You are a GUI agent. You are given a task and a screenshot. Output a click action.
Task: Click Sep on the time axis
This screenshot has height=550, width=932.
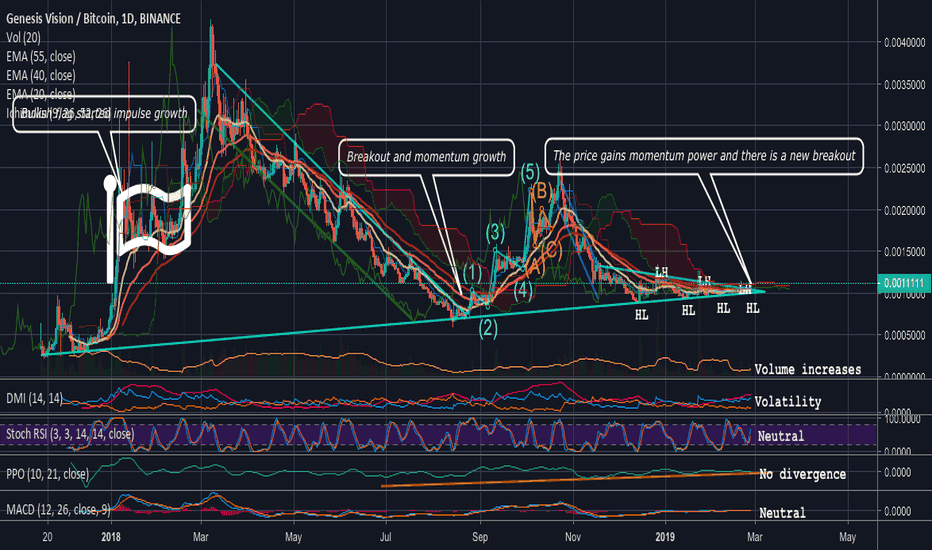coord(480,537)
